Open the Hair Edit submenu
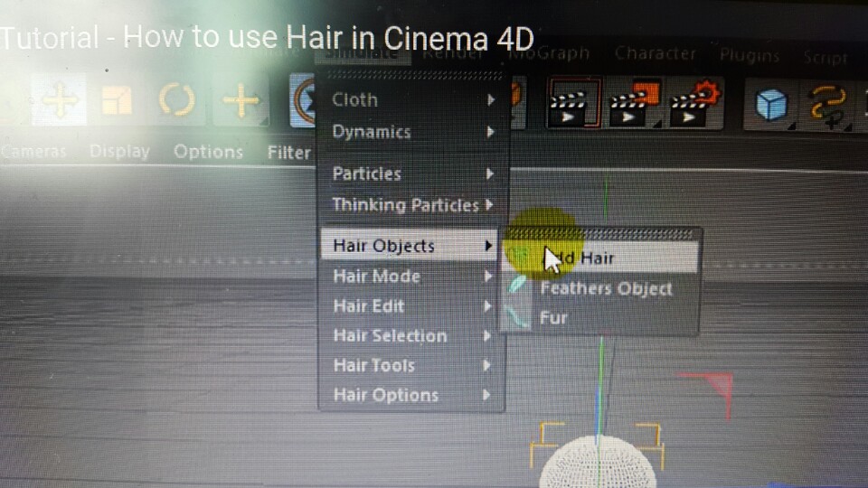This screenshot has height=488, width=868. [x=412, y=306]
